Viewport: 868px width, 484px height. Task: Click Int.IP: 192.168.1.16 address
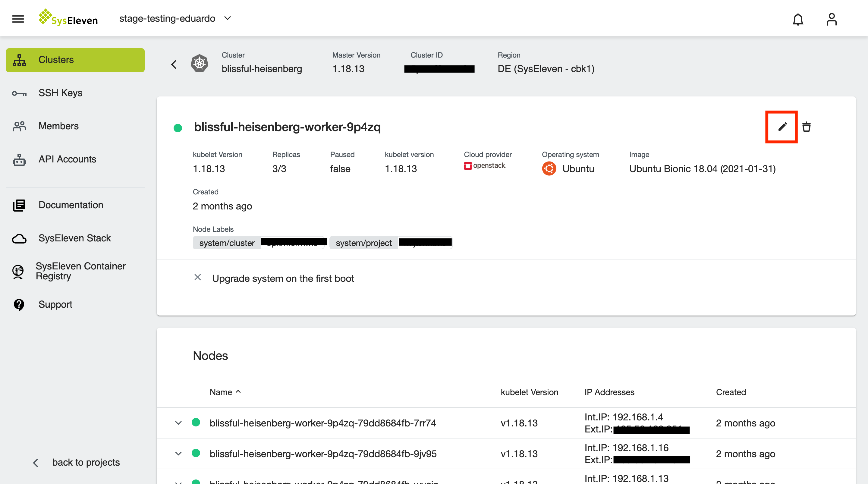626,448
